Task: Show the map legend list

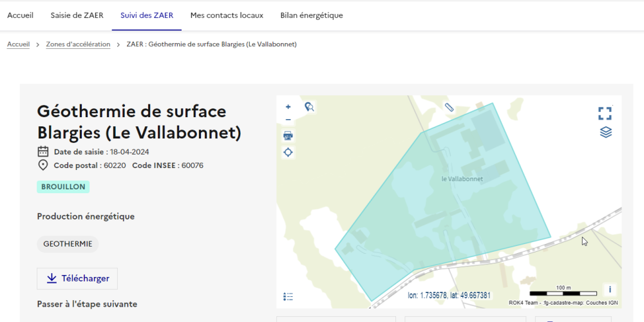Action: point(288,296)
